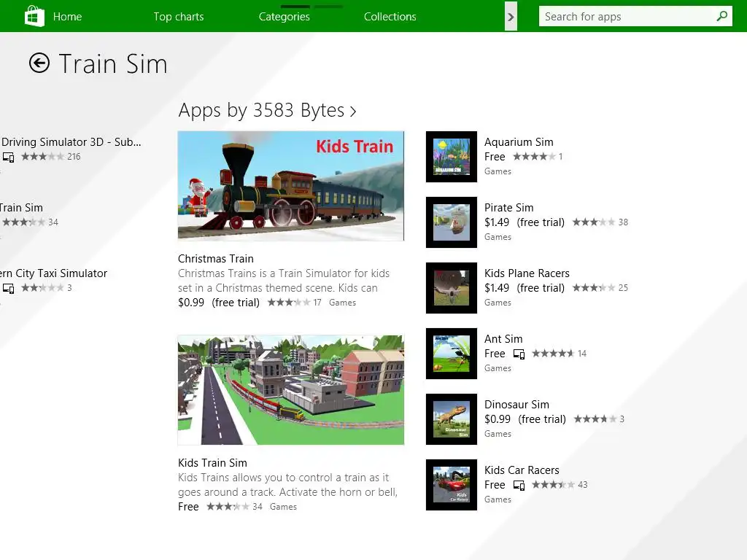
Task: Open the City Taxi Simulator entry
Action: (53, 273)
